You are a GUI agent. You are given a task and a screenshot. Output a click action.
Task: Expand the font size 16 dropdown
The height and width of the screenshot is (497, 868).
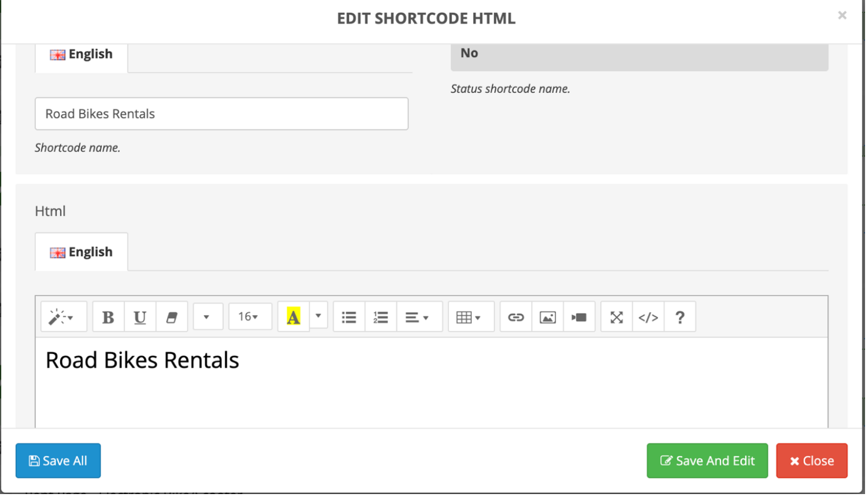tap(250, 318)
